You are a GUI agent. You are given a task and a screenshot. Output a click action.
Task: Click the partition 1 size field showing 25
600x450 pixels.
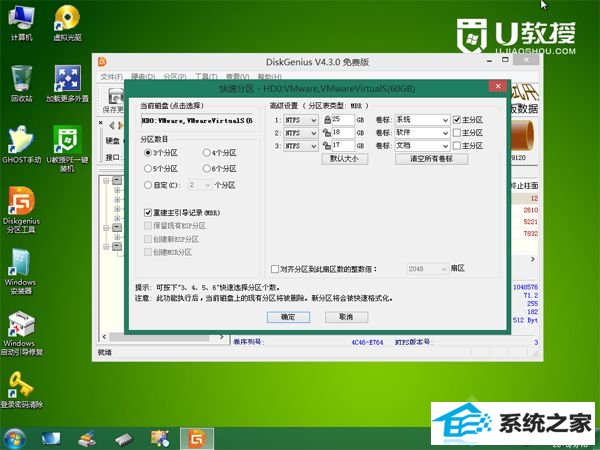click(343, 120)
